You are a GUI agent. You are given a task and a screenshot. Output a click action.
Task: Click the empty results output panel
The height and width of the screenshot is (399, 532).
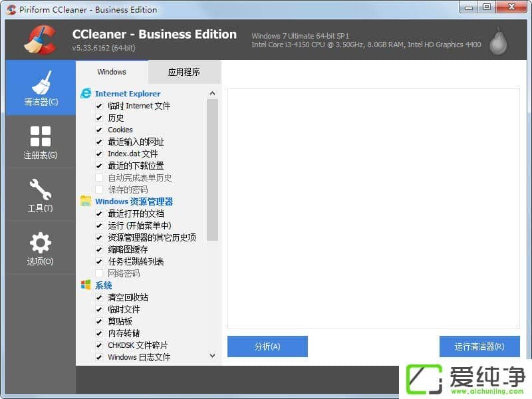pyautogui.click(x=374, y=209)
